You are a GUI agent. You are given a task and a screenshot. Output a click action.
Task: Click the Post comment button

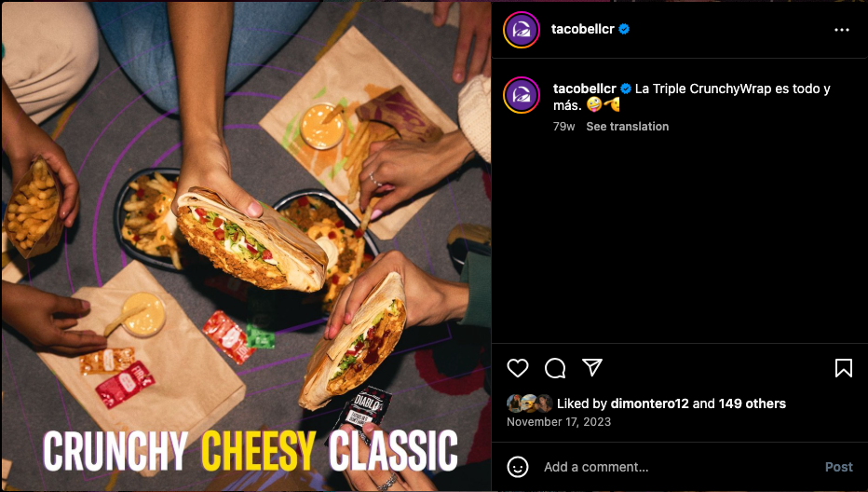838,467
